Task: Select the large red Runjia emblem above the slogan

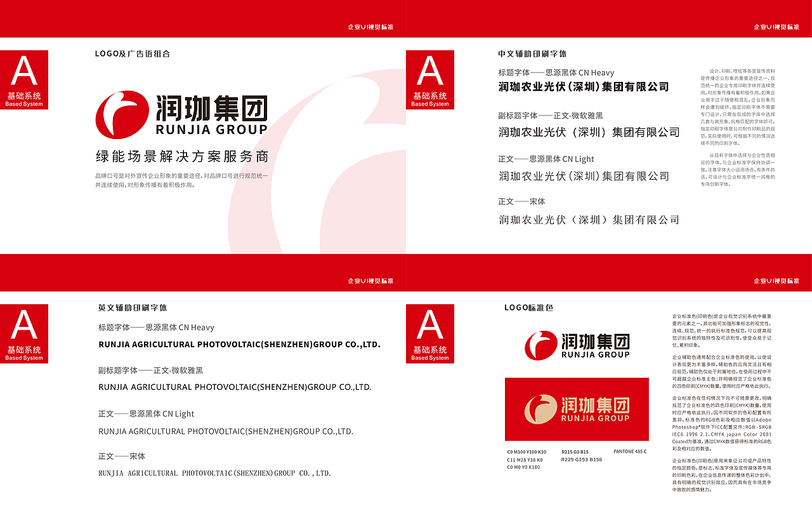Action: [x=122, y=115]
